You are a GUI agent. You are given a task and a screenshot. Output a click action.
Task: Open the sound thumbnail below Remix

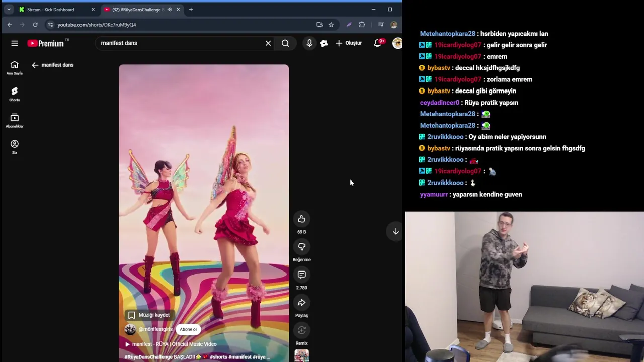coord(301,355)
